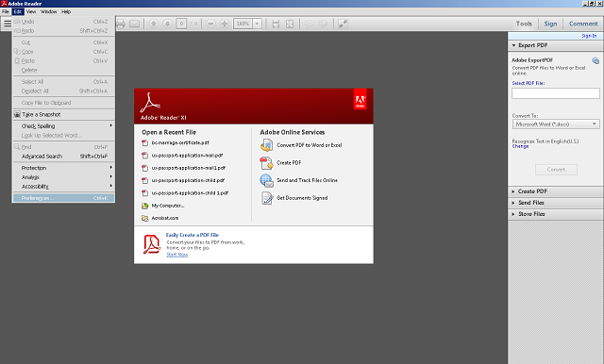The height and width of the screenshot is (364, 604).
Task: Click the Send and Track Files globe icon
Action: point(266,180)
